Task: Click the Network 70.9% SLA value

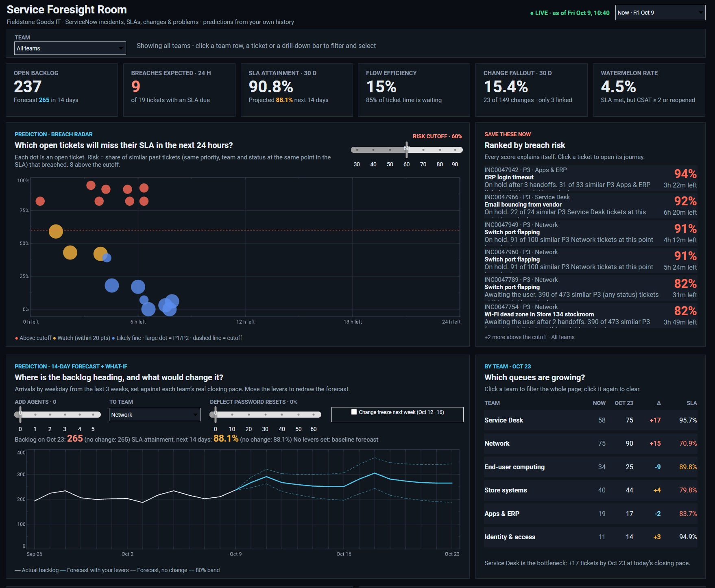Action: (688, 443)
